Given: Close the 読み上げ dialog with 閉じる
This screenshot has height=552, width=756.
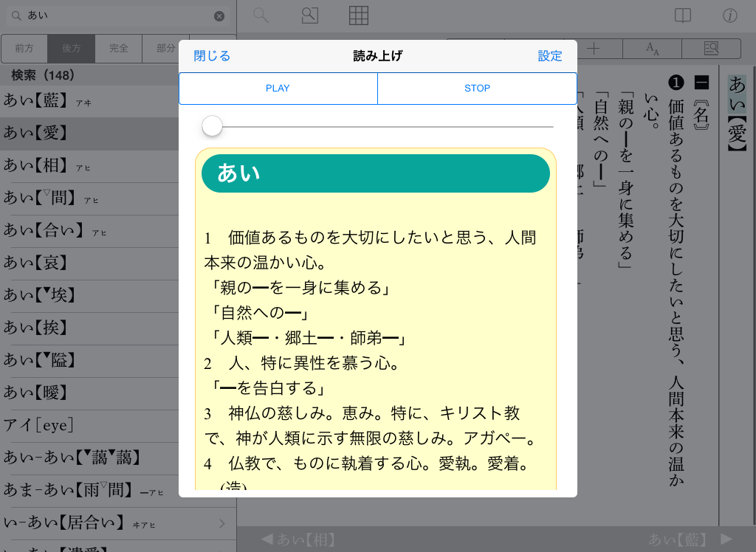Looking at the screenshot, I should point(212,56).
